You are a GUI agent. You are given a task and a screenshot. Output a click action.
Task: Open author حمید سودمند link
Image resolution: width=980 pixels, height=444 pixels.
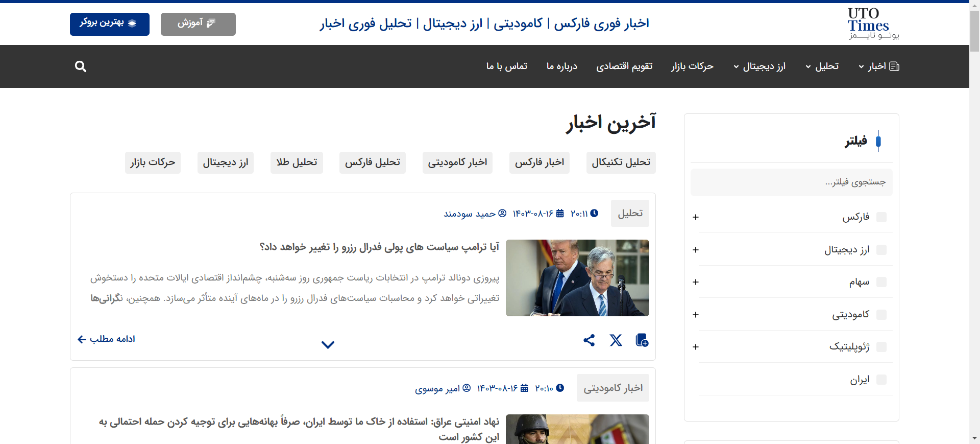(x=470, y=214)
